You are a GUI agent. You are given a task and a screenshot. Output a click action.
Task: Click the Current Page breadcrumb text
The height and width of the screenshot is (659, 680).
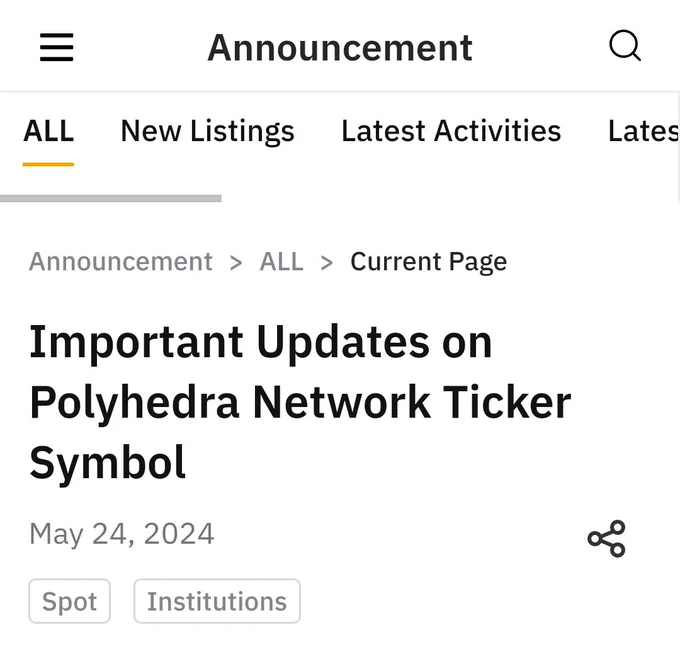pyautogui.click(x=428, y=262)
